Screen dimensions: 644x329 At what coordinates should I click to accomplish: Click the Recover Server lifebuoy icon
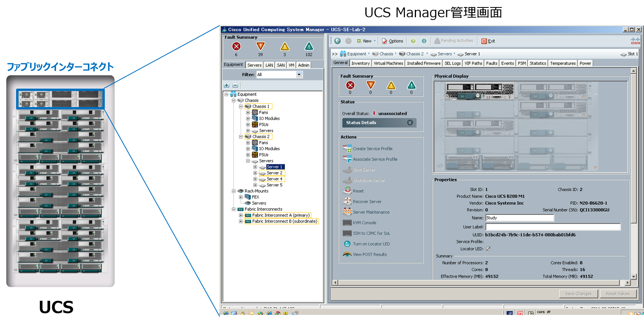(x=347, y=201)
